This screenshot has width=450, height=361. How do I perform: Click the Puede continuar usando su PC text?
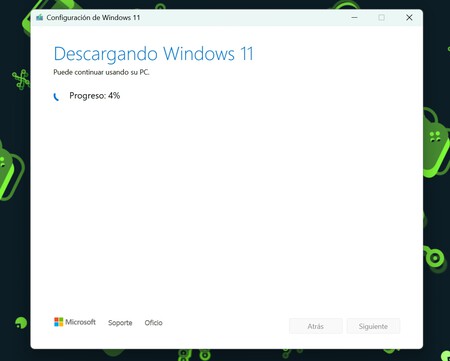pos(101,72)
